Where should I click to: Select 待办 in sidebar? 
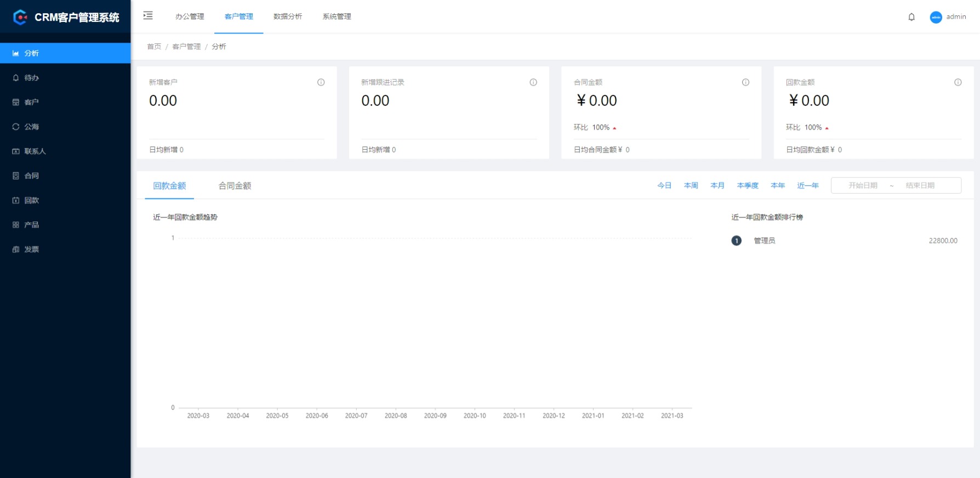[x=65, y=78]
